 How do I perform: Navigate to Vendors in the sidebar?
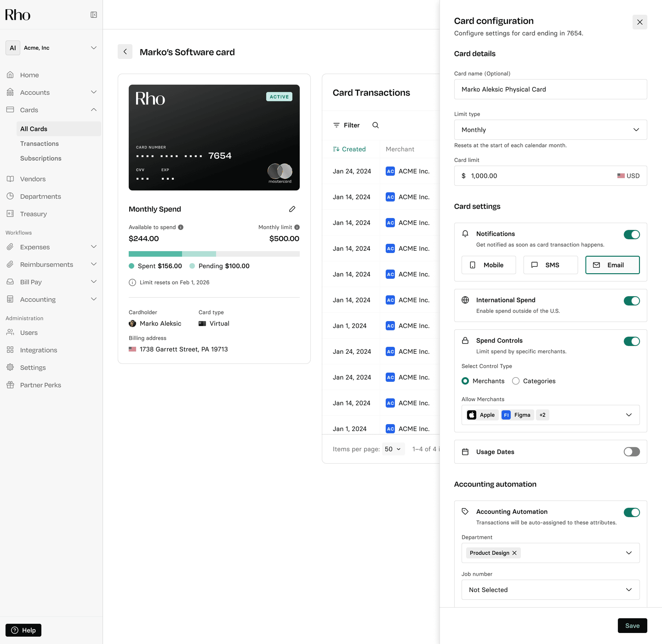(x=33, y=179)
